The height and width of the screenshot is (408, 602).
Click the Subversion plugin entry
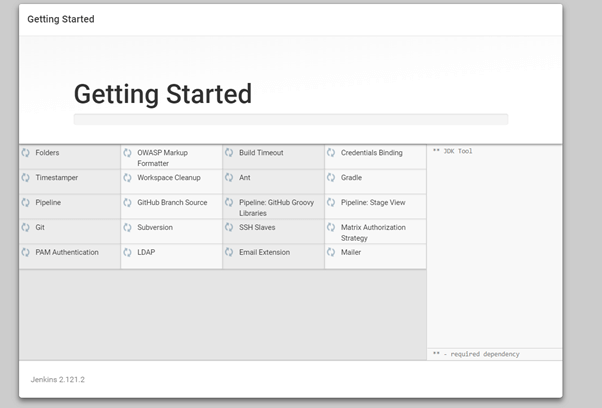coord(155,228)
